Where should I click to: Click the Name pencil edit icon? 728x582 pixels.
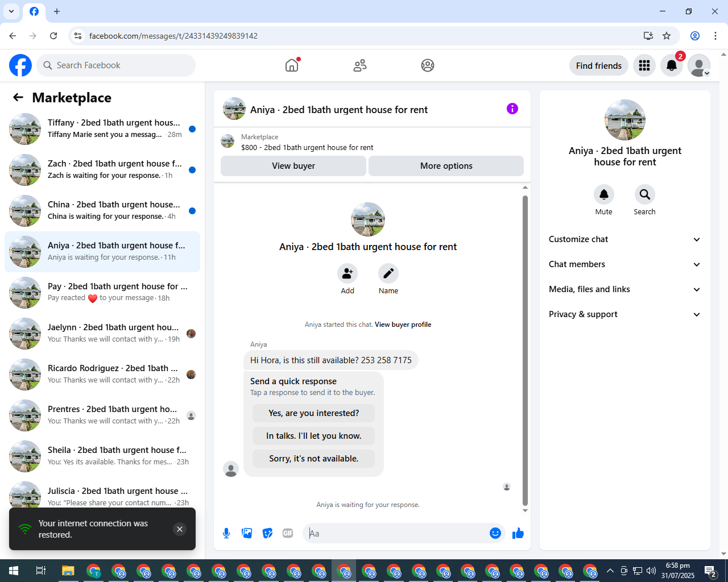pos(388,273)
